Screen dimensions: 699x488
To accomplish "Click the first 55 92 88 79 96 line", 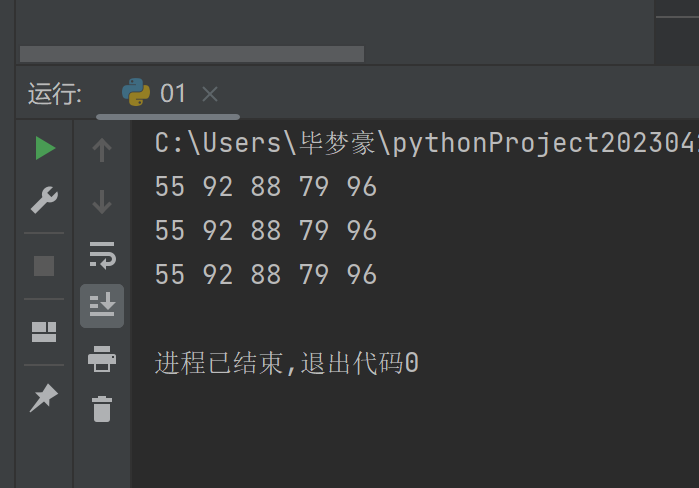I will coord(266,187).
